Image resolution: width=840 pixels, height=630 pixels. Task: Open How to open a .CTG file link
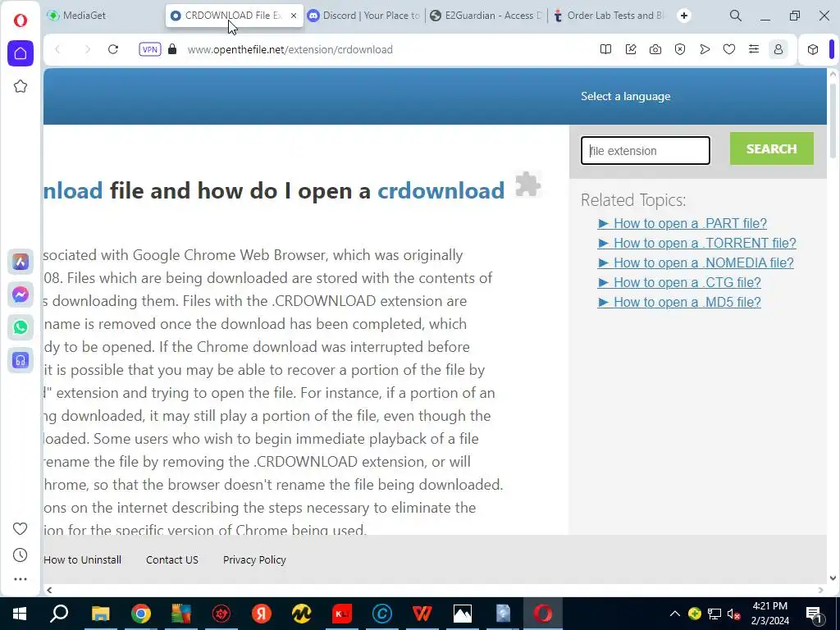[x=679, y=282]
